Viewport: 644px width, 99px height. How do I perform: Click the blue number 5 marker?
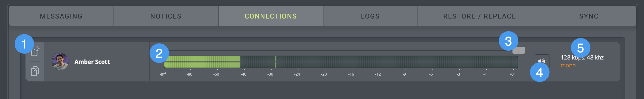(x=580, y=48)
